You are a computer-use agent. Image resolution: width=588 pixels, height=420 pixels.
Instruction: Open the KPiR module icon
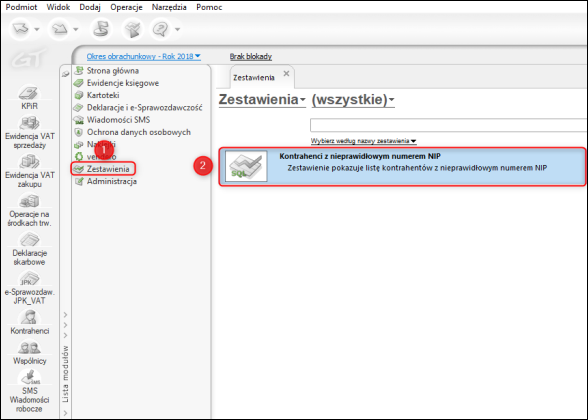pos(30,98)
